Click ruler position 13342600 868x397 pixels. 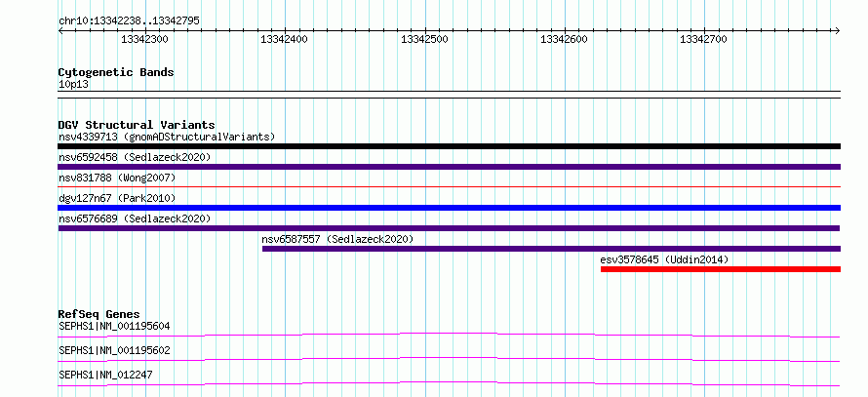pyautogui.click(x=564, y=39)
